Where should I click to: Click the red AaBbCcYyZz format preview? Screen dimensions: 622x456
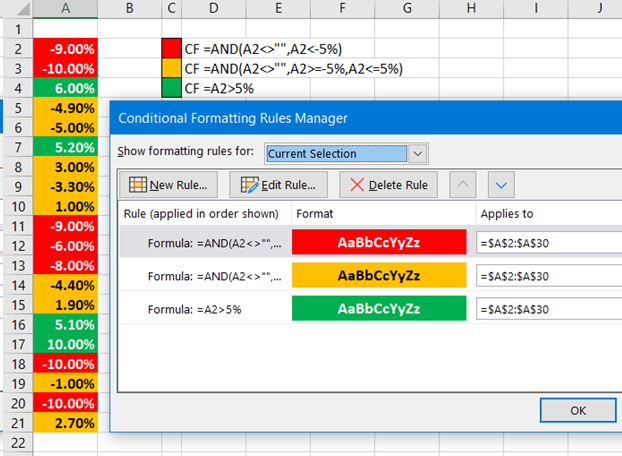coord(379,243)
